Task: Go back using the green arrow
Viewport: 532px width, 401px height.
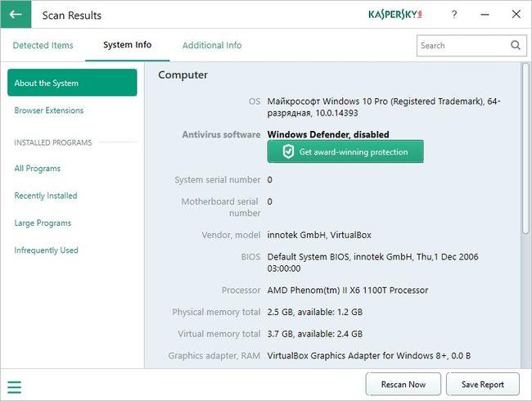Action: tap(16, 14)
